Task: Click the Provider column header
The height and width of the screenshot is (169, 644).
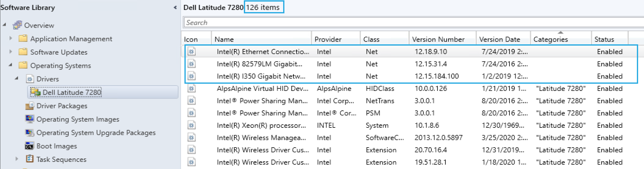Action: tap(328, 39)
